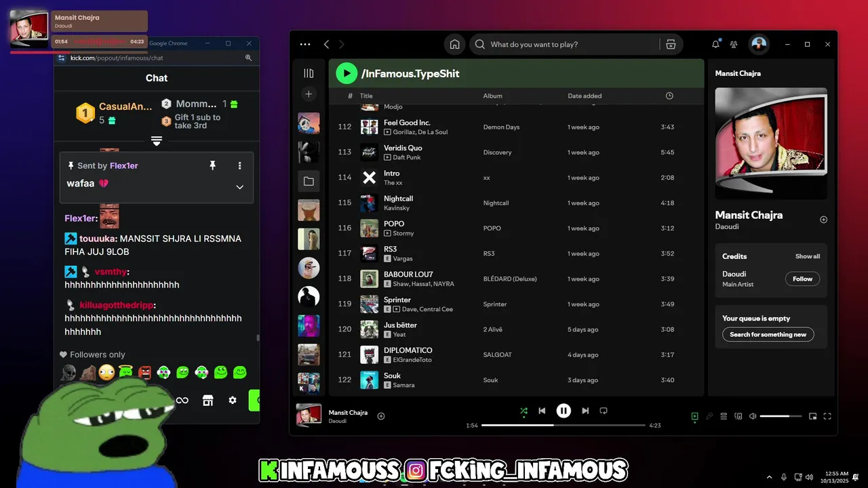Image resolution: width=868 pixels, height=488 pixels.
Task: Enter Spotify full screen mode
Action: coord(827,416)
